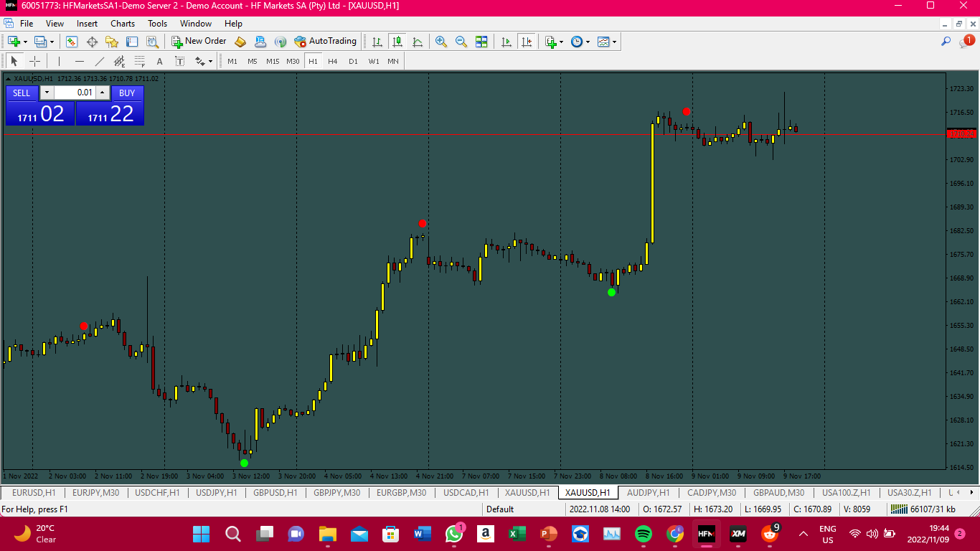
Task: Open the search magnifier at top right
Action: pyautogui.click(x=946, y=42)
